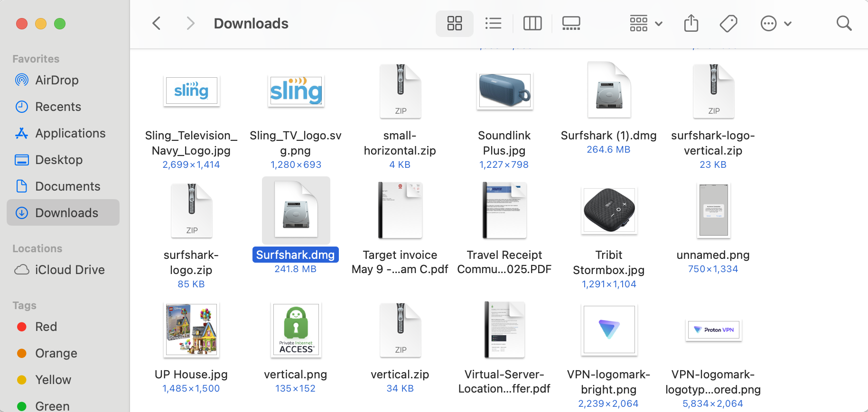The height and width of the screenshot is (412, 868).
Task: Select the Orange tag
Action: [x=56, y=353]
